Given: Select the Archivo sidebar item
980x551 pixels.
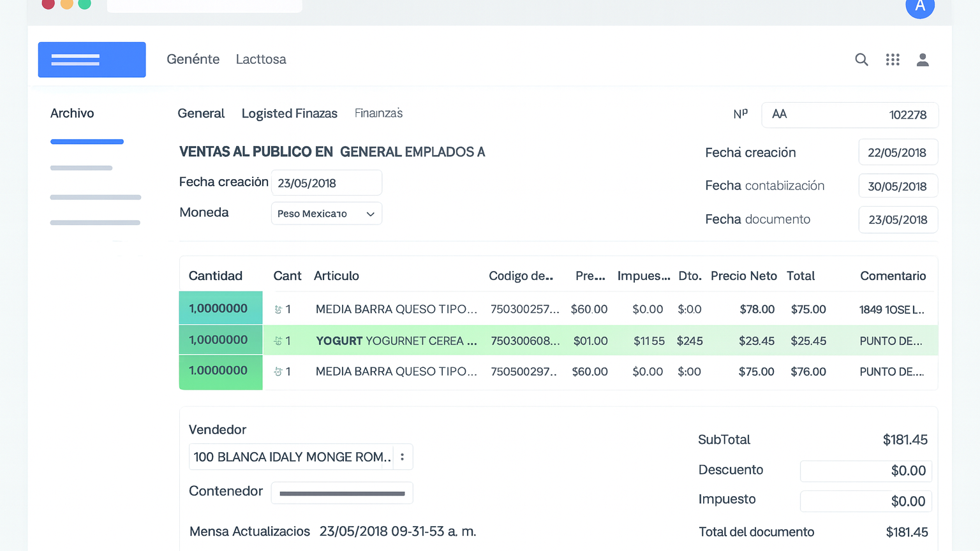Looking at the screenshot, I should (72, 114).
